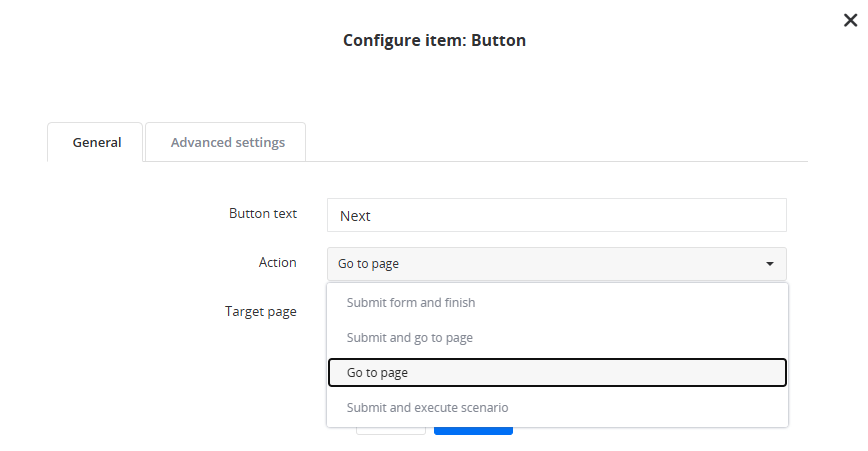Close the Configure item dialog
This screenshot has height=451, width=868.
pos(850,20)
